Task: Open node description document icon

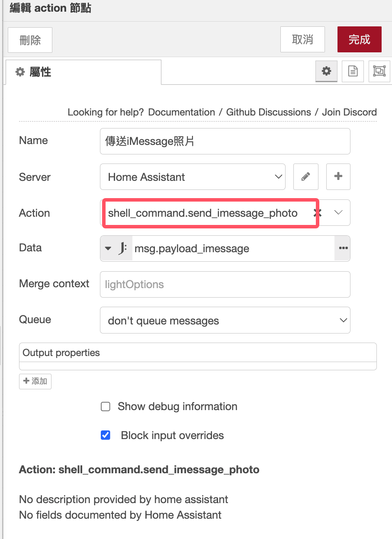Action: (x=353, y=71)
